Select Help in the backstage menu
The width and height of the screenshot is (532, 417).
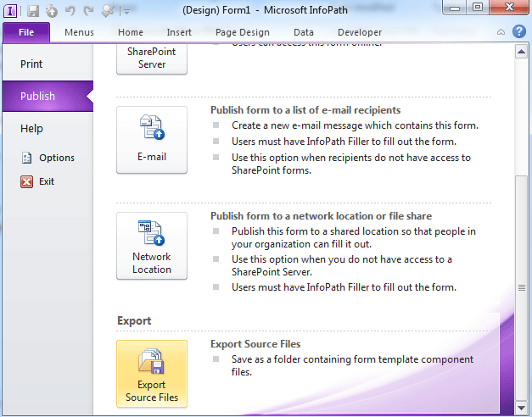coord(48,129)
